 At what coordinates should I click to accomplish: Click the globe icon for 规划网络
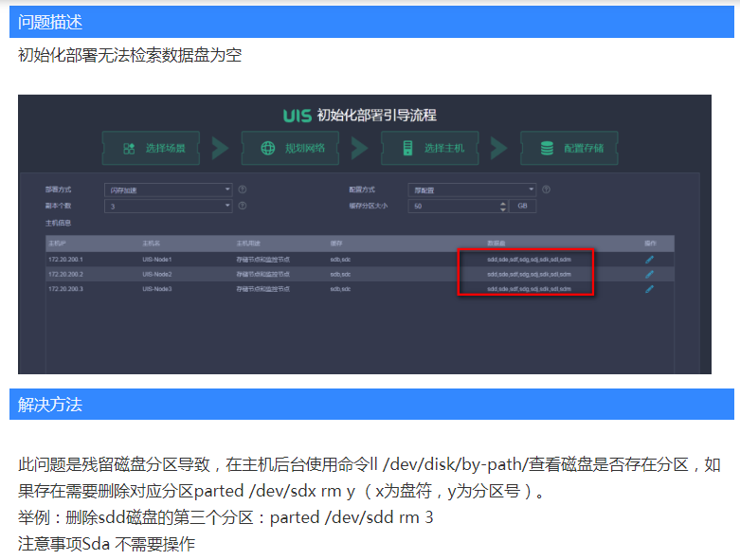coord(267,149)
